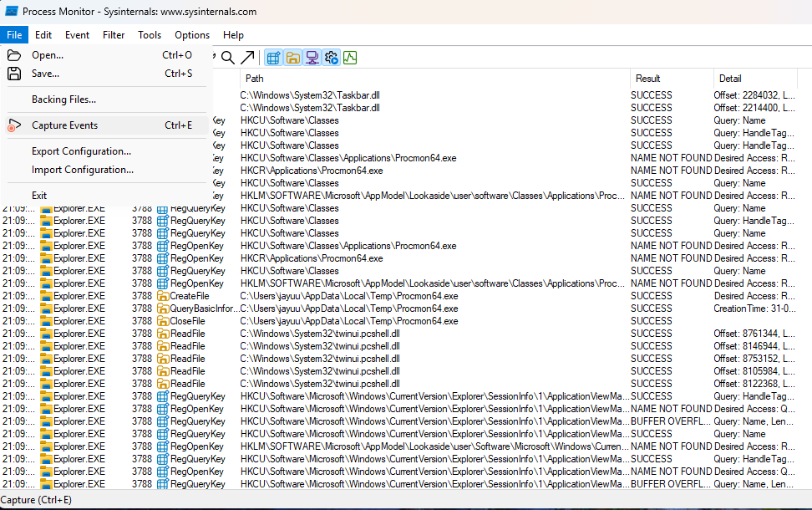
Task: Select the CloseFile operation cell
Action: point(187,321)
